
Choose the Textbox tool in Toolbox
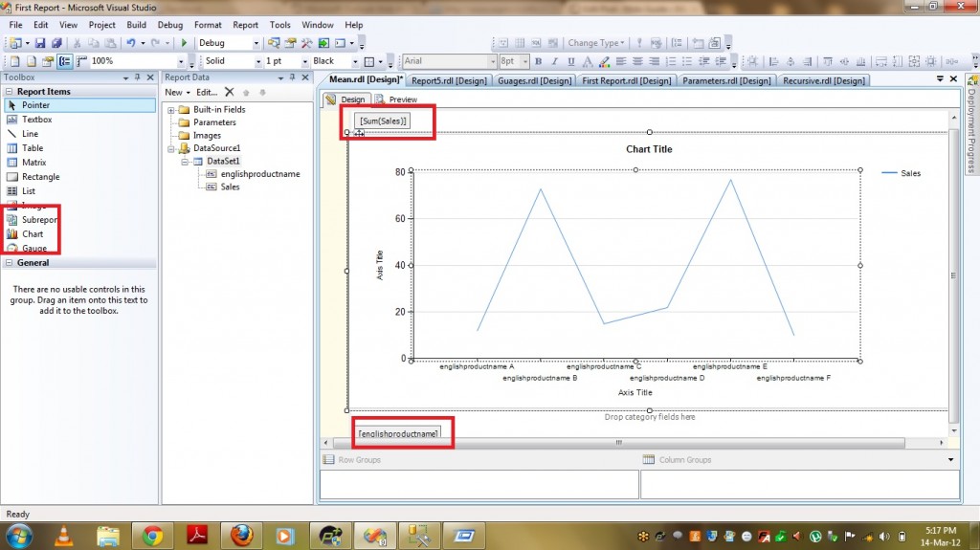pyautogui.click(x=36, y=120)
